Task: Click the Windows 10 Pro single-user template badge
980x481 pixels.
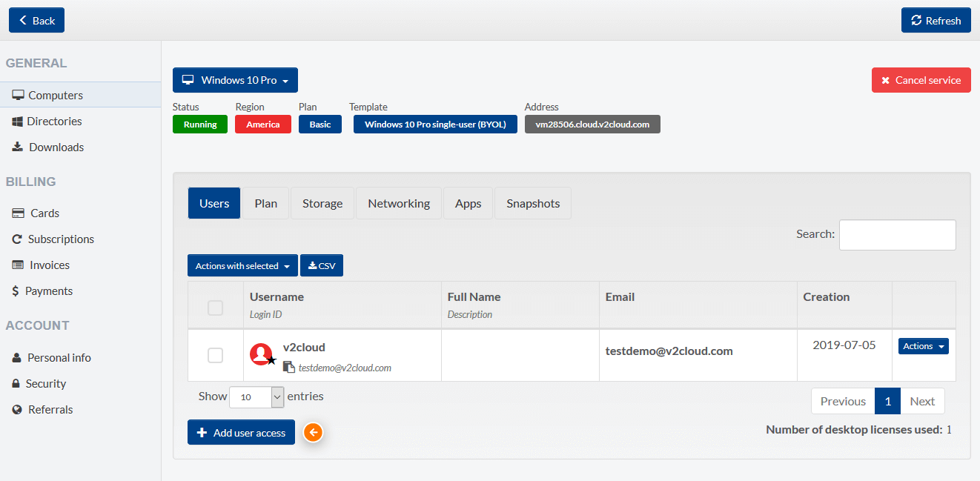Action: 435,124
